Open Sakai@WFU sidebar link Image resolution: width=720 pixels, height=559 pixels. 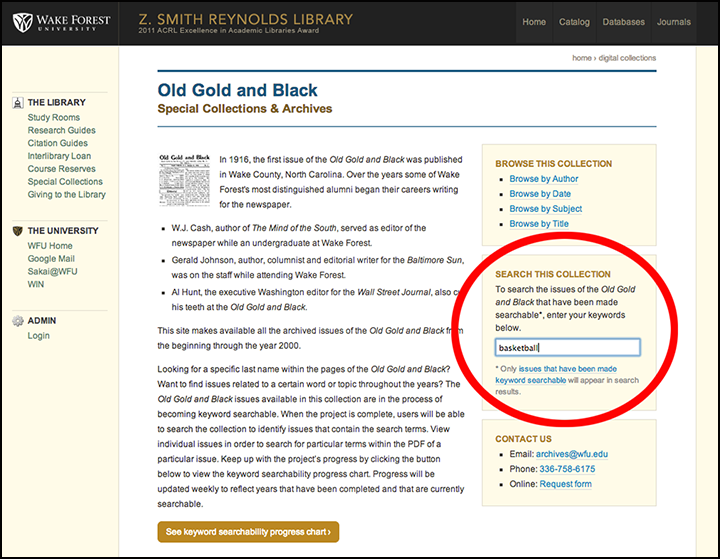(x=52, y=271)
